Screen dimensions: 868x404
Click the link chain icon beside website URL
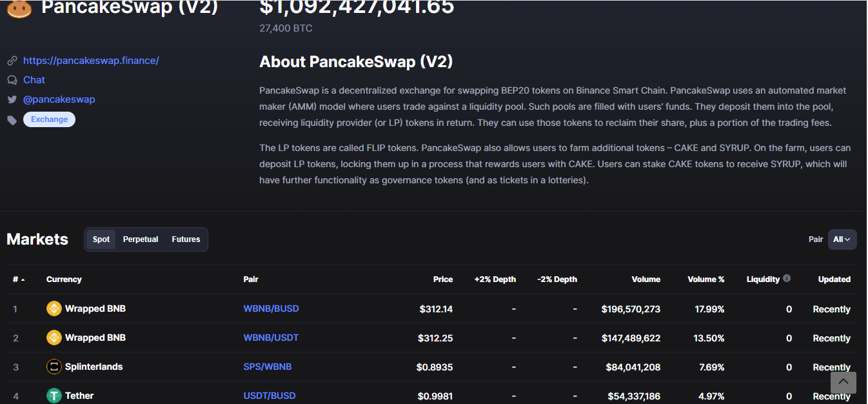coord(12,61)
